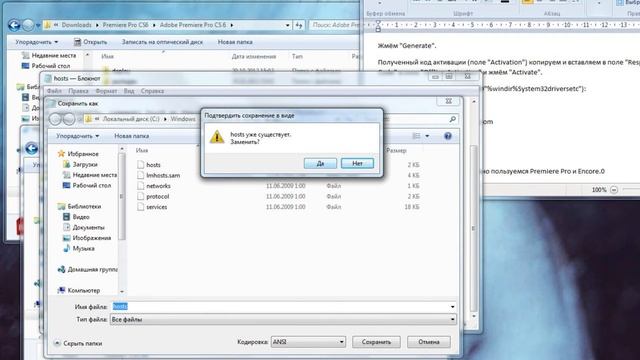This screenshot has width=640, height=360.
Task: Open the view options dropdown arrow in Save As
Action: (x=427, y=136)
